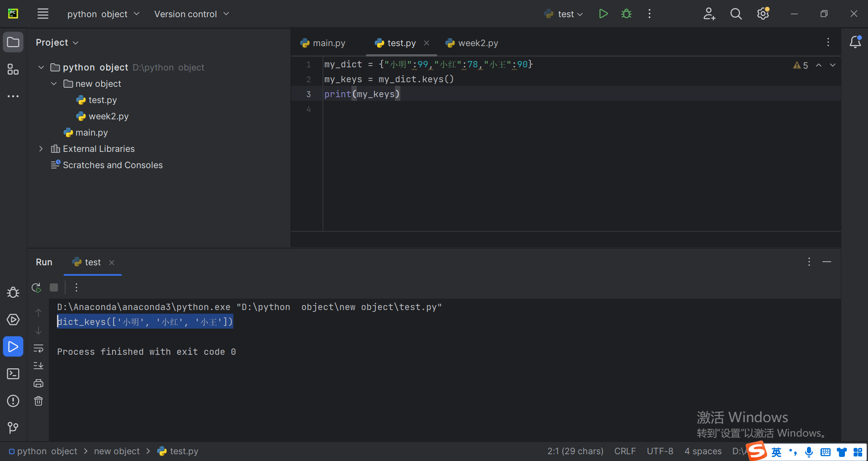Viewport: 868px width, 461px height.
Task: Open line and column position 2:1
Action: click(x=575, y=451)
